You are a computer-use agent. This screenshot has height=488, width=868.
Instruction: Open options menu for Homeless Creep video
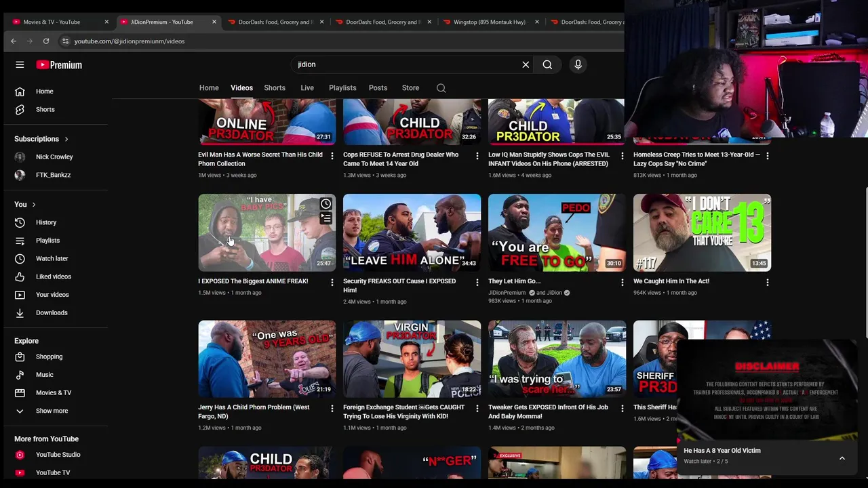[767, 156]
